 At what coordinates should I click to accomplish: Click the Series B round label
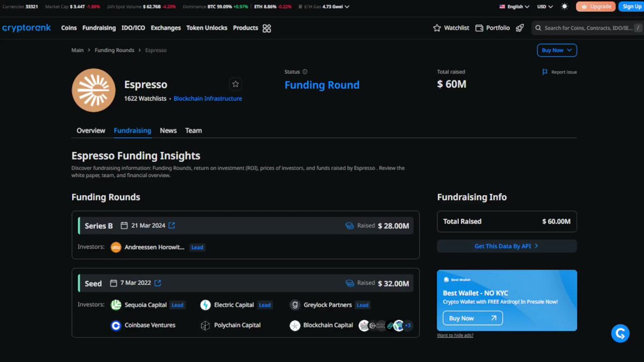click(x=99, y=226)
